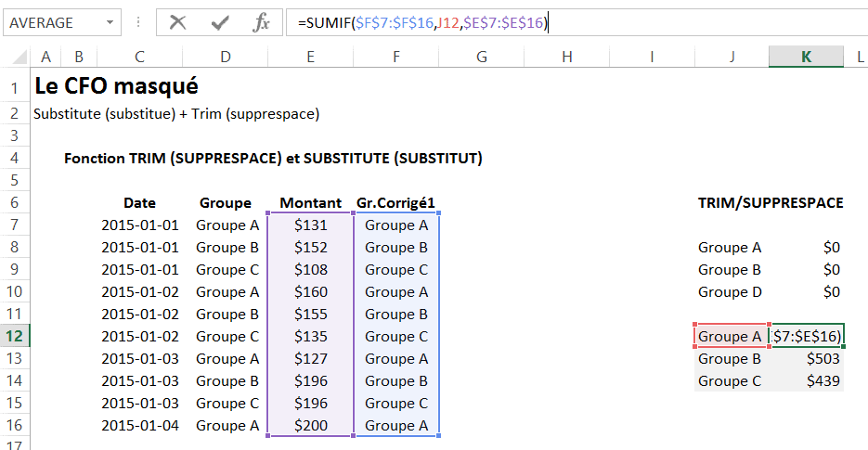Image resolution: width=868 pixels, height=450 pixels.
Task: Select row 6 header
Action: pyautogui.click(x=15, y=202)
